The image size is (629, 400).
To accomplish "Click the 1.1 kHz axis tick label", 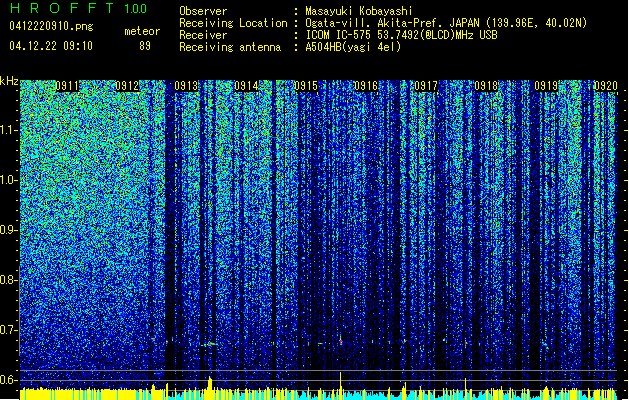I will pyautogui.click(x=9, y=130).
